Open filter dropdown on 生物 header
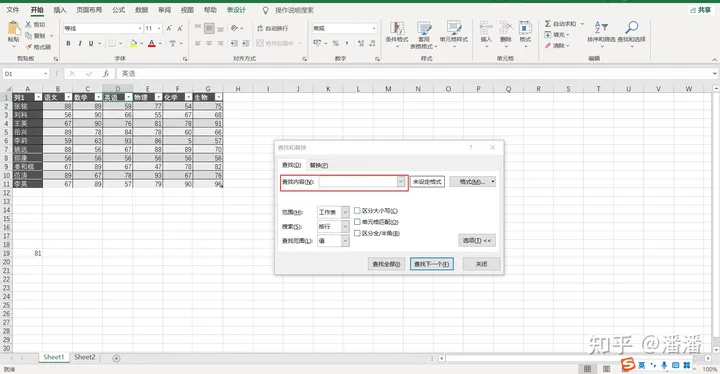The width and height of the screenshot is (720, 374). pyautogui.click(x=219, y=97)
